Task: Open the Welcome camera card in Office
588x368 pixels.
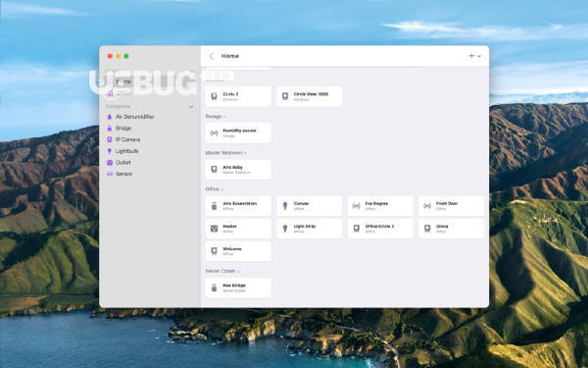Action: (238, 251)
